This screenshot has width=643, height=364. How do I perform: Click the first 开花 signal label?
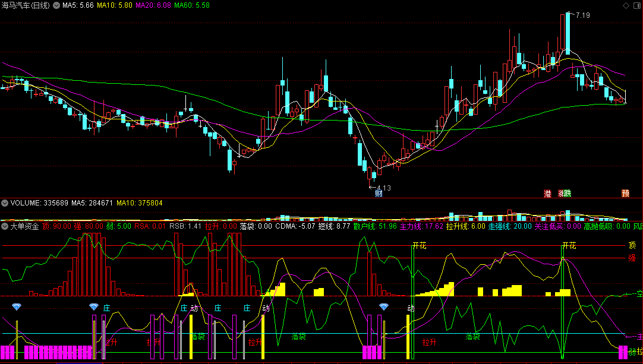[420, 245]
